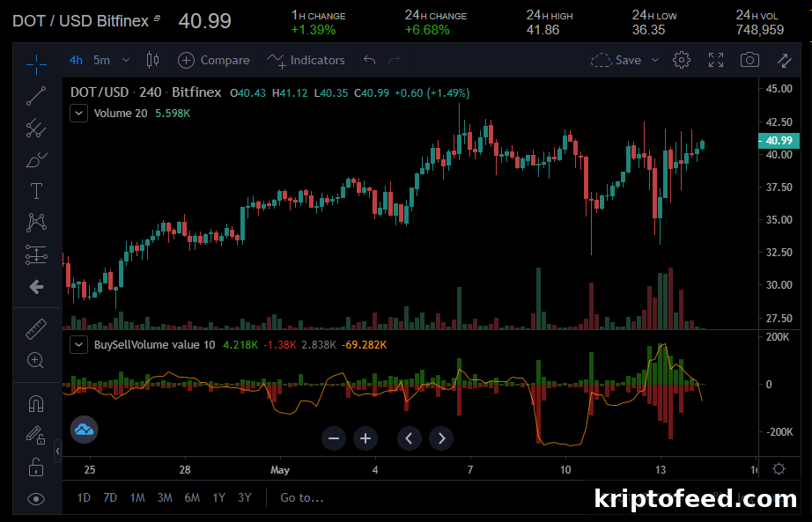Click the 13 date on time axis
Screen dimensions: 812x522
[x=661, y=470]
